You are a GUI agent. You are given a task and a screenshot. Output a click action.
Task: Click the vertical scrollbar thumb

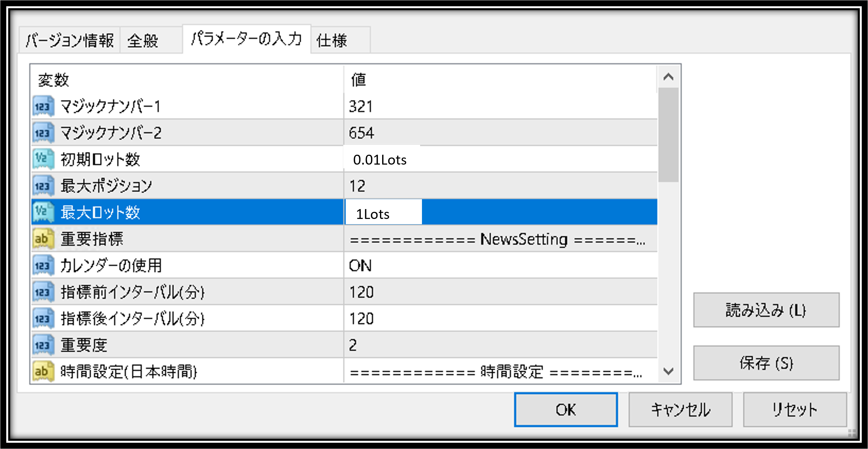coord(668,135)
